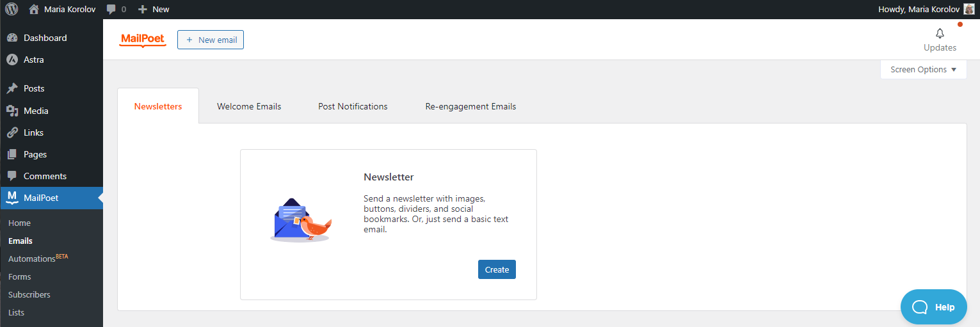Viewport: 980px width, 327px height.
Task: Open the New content menu in admin bar
Action: [154, 10]
